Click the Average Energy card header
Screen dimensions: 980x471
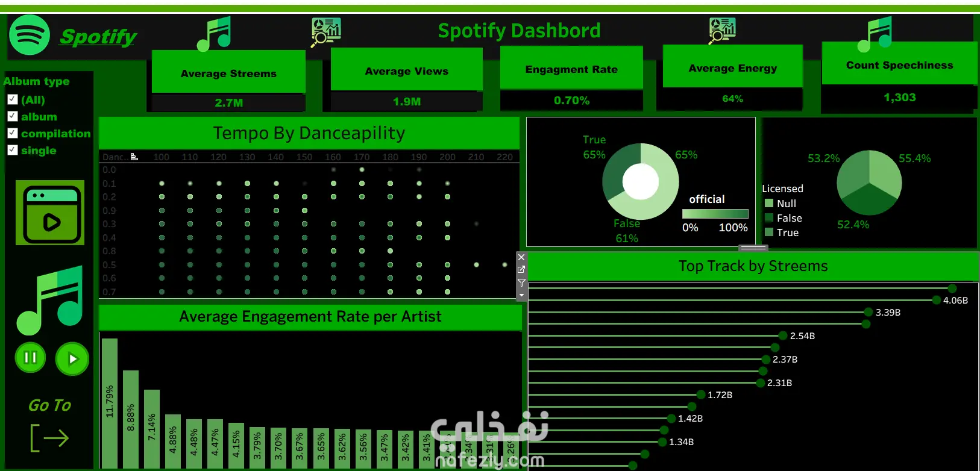[733, 66]
